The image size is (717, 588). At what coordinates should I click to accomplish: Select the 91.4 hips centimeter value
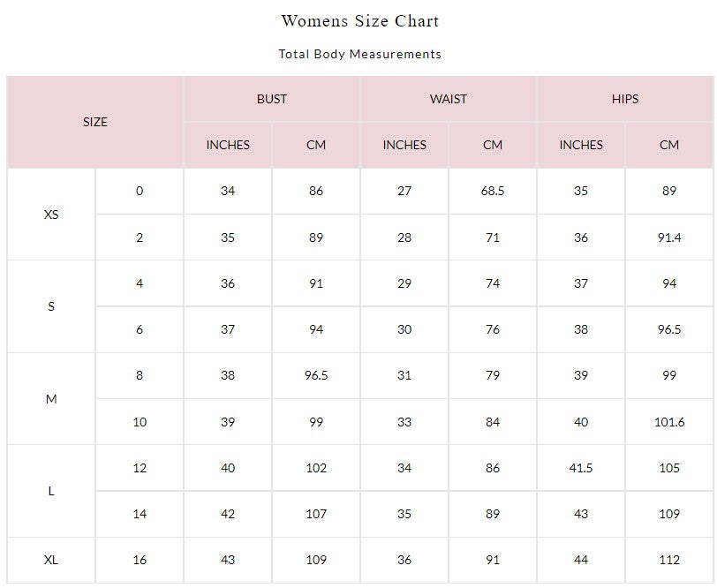coord(669,237)
